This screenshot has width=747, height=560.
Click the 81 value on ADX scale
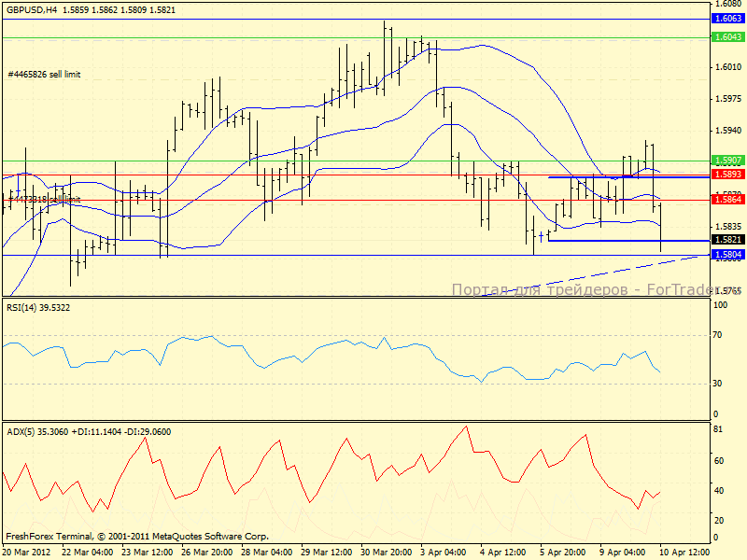719,429
